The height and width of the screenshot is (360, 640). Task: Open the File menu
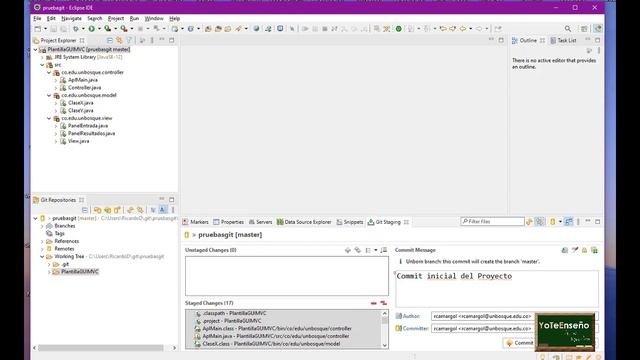pyautogui.click(x=37, y=18)
